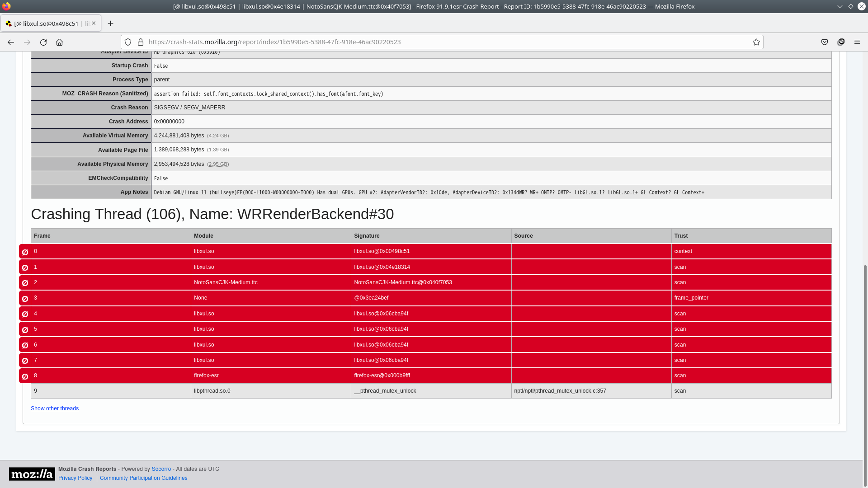Click the Mozilla logo in footer
The width and height of the screenshot is (868, 488).
(x=32, y=474)
